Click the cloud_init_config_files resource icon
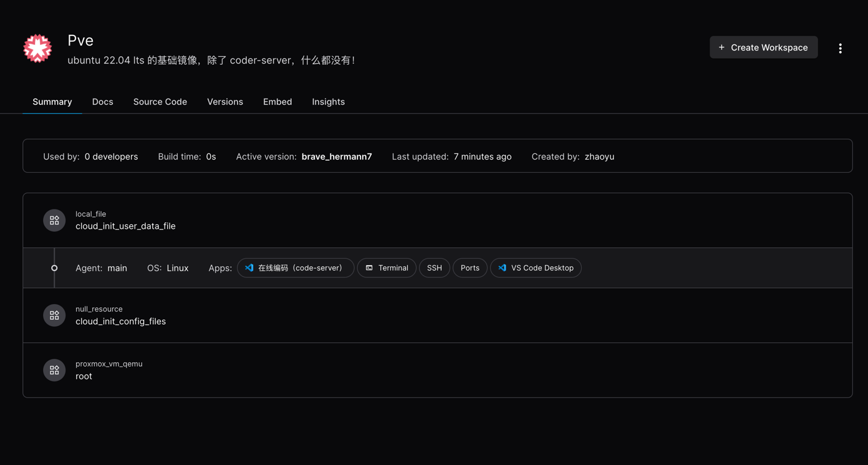868x465 pixels. (54, 315)
